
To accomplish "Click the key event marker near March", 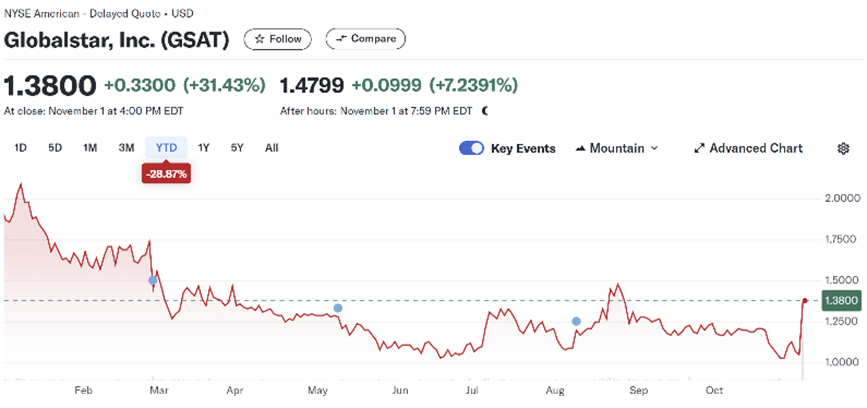I will (x=153, y=281).
